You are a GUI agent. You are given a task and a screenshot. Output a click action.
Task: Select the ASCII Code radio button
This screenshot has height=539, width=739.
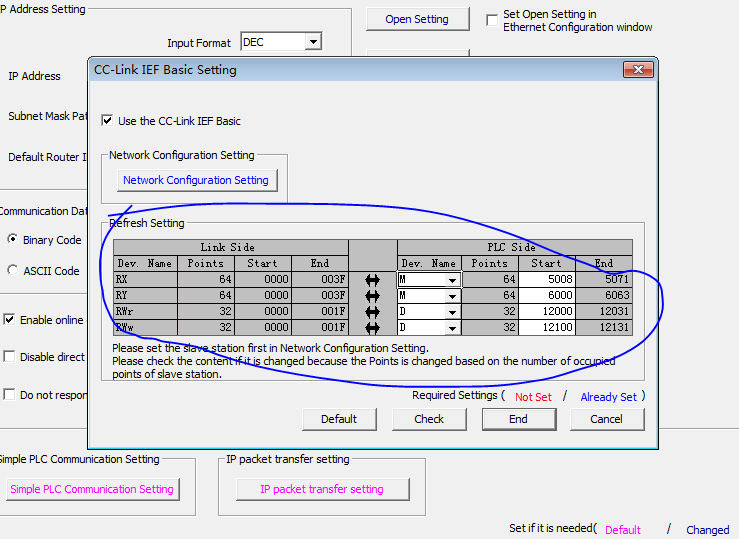pyautogui.click(x=13, y=270)
